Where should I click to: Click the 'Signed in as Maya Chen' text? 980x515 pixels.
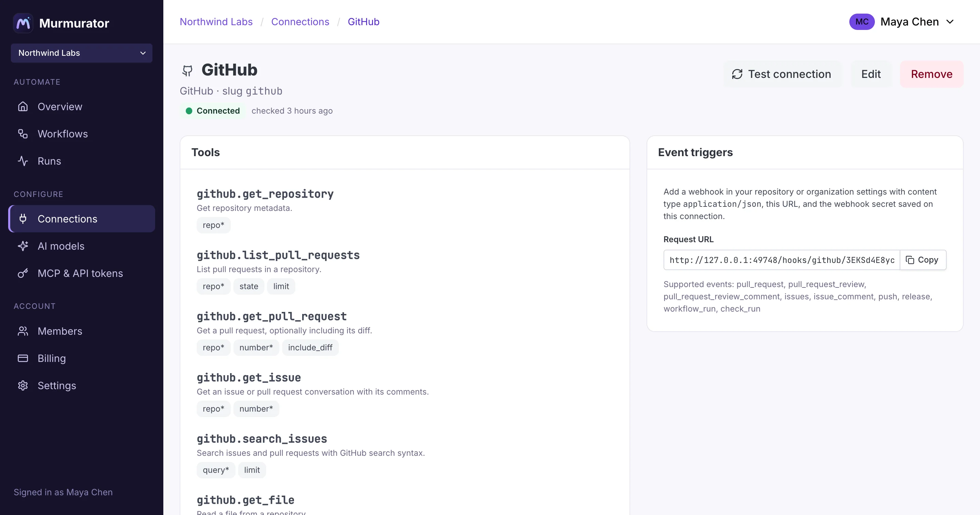63,492
